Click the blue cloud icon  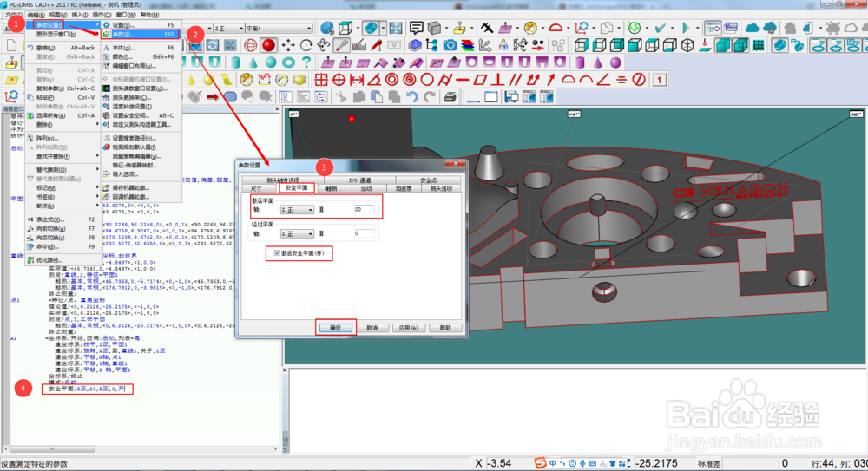[x=753, y=28]
